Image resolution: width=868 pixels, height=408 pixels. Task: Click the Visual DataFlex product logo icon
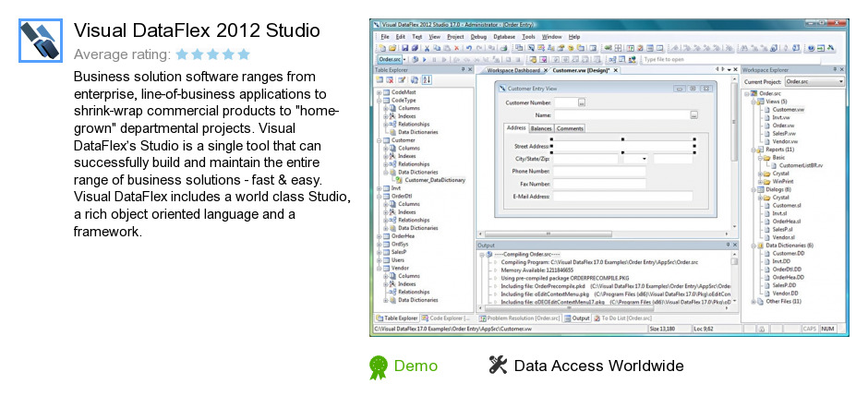tap(40, 41)
